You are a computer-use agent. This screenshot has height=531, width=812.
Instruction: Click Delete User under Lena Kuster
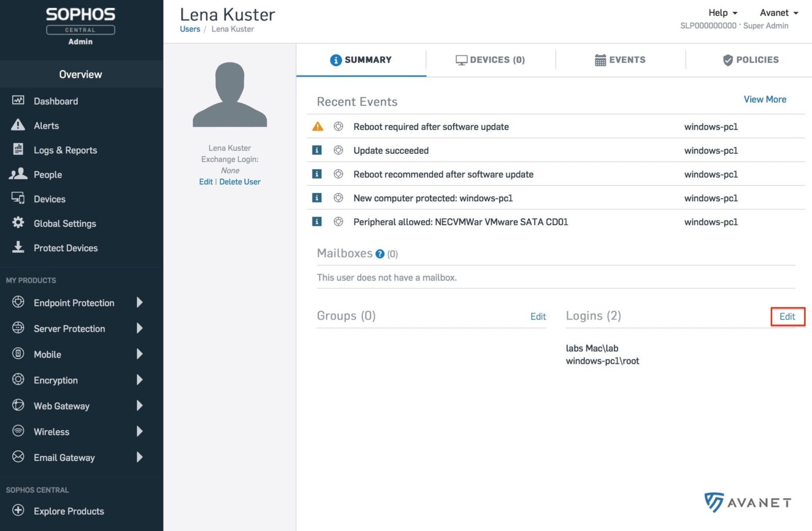pyautogui.click(x=240, y=181)
